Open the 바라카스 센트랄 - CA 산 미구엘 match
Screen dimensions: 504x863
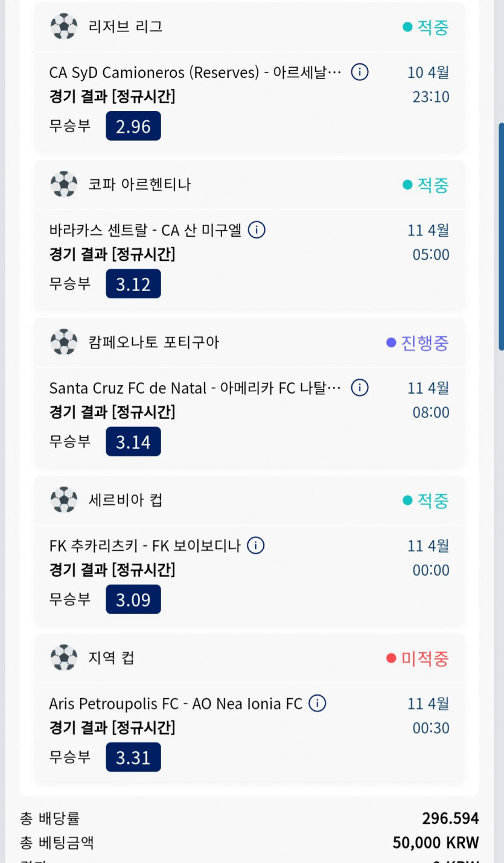click(x=145, y=230)
